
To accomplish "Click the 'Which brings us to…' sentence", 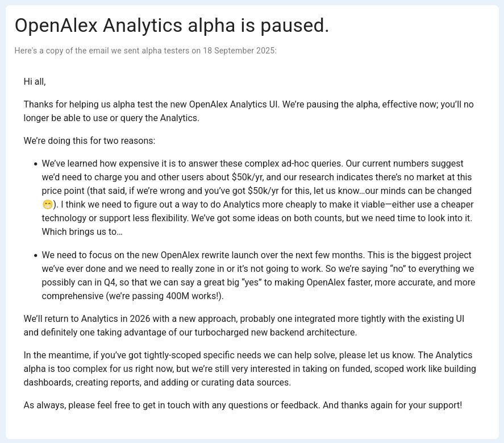I will [82, 232].
